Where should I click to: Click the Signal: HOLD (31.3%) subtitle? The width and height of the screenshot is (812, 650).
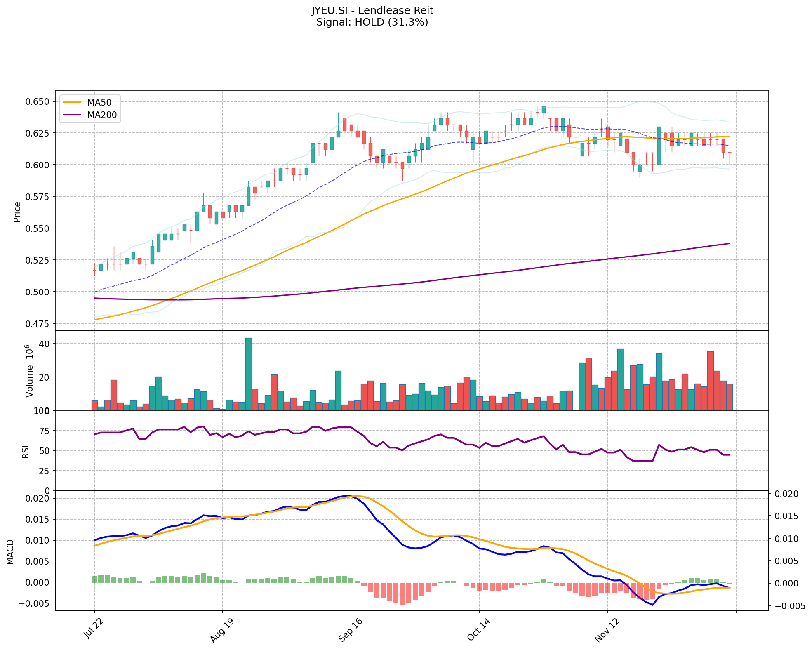(372, 22)
